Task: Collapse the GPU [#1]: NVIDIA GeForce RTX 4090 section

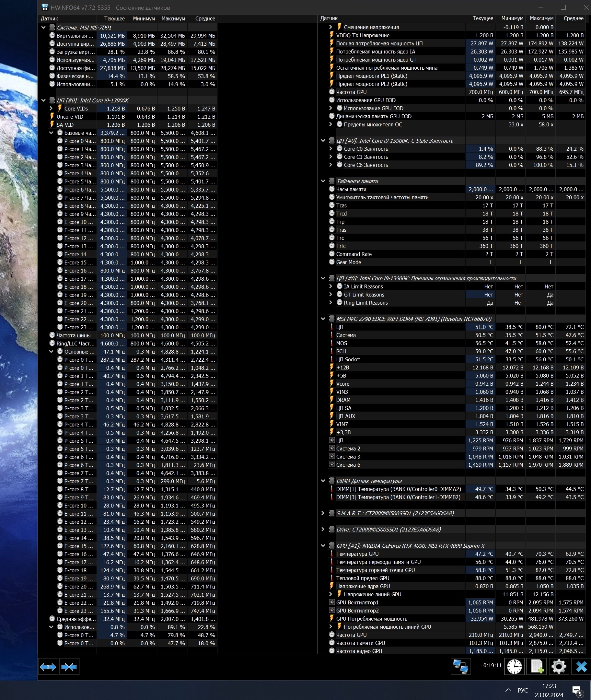Action: coord(323,545)
